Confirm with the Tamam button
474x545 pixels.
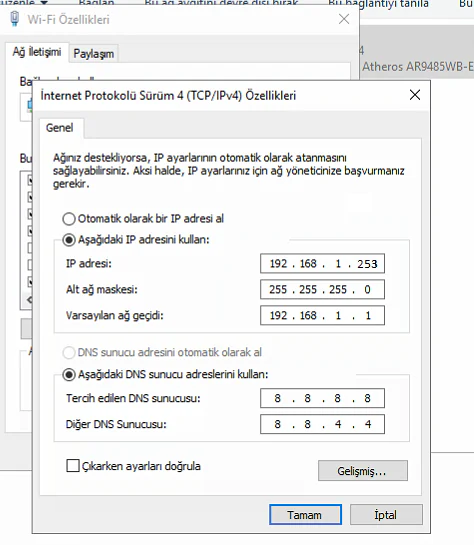point(305,515)
